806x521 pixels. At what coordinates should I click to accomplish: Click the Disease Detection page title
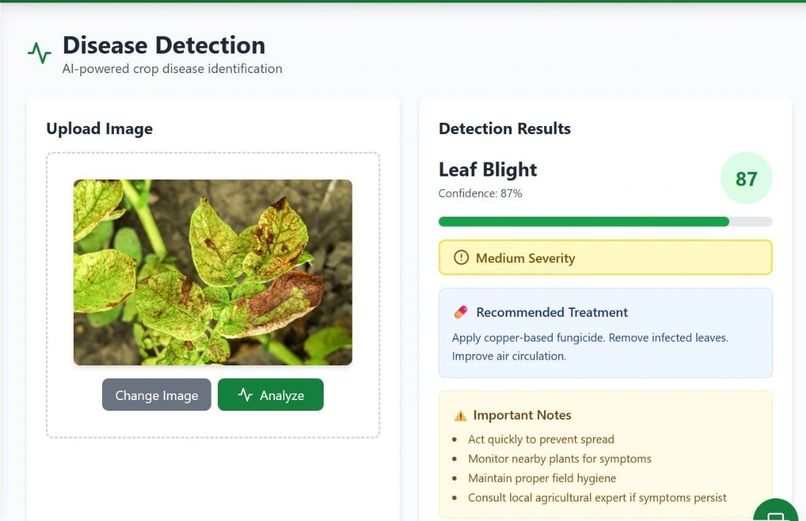pyautogui.click(x=164, y=45)
